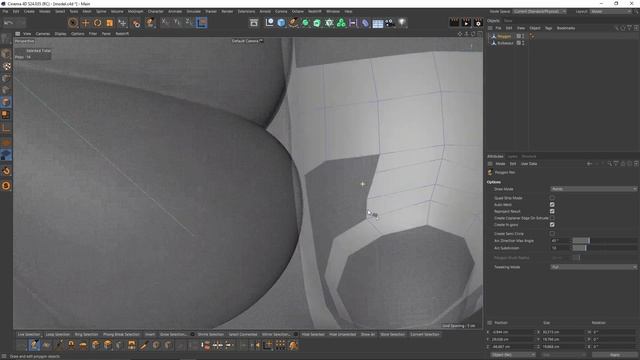Activate Polygon Pen icon in bottom toolbar
The height and width of the screenshot is (360, 640).
coord(35,345)
